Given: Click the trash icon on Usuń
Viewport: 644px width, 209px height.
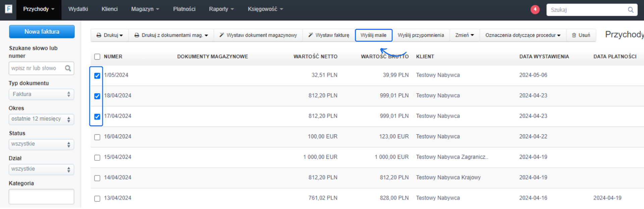Looking at the screenshot, I should (x=574, y=35).
